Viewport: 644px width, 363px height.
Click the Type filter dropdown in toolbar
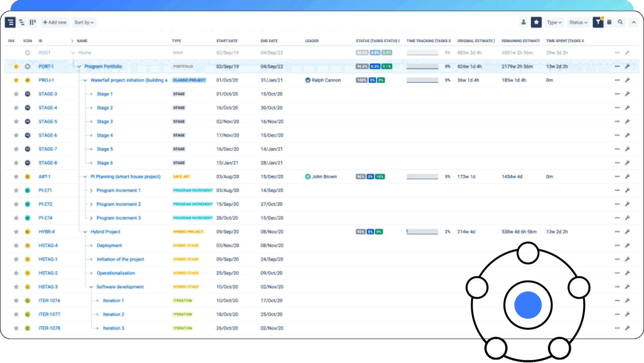[x=554, y=22]
